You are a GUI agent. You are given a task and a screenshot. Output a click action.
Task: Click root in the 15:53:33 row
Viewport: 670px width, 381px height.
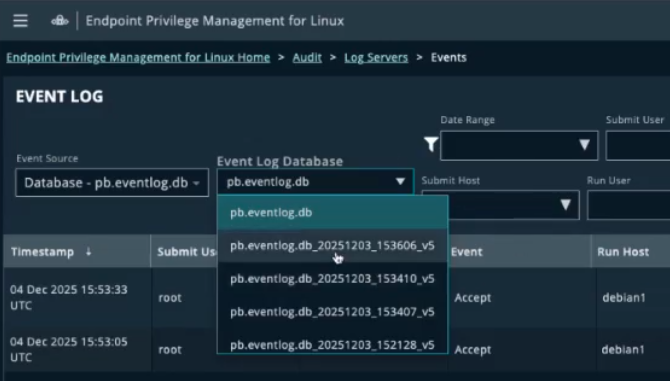[x=170, y=297]
